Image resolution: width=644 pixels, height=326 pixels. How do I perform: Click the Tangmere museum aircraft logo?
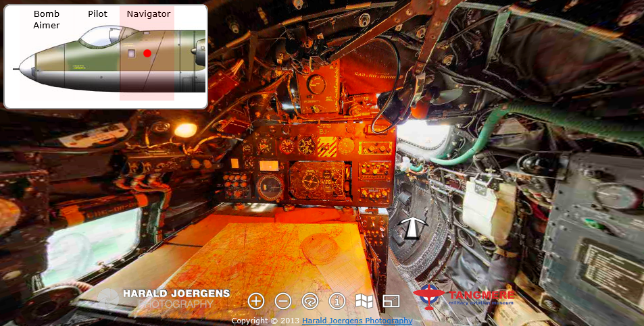[427, 297]
